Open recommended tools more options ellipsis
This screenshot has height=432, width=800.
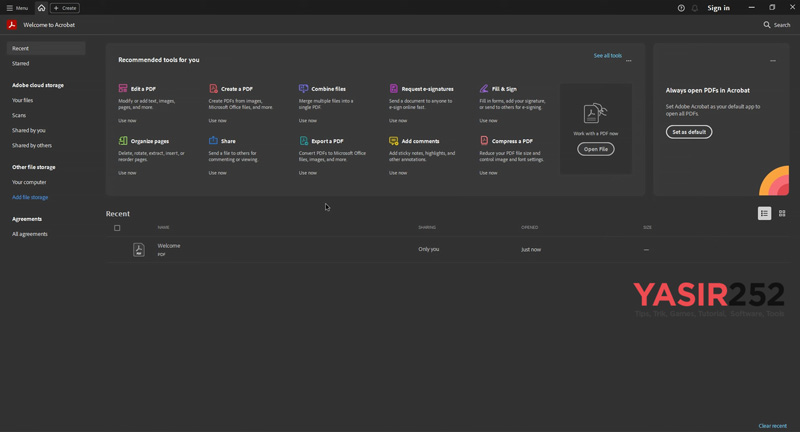(629, 60)
